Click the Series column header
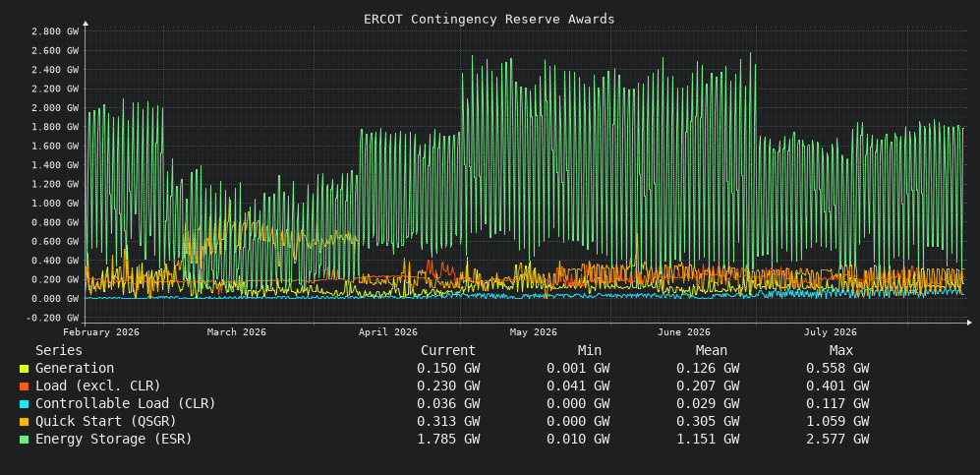Screen dimensions: 980x475 (x=59, y=350)
